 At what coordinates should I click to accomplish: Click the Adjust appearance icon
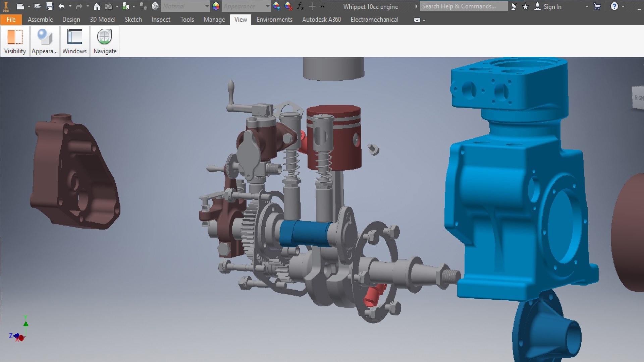coord(276,6)
